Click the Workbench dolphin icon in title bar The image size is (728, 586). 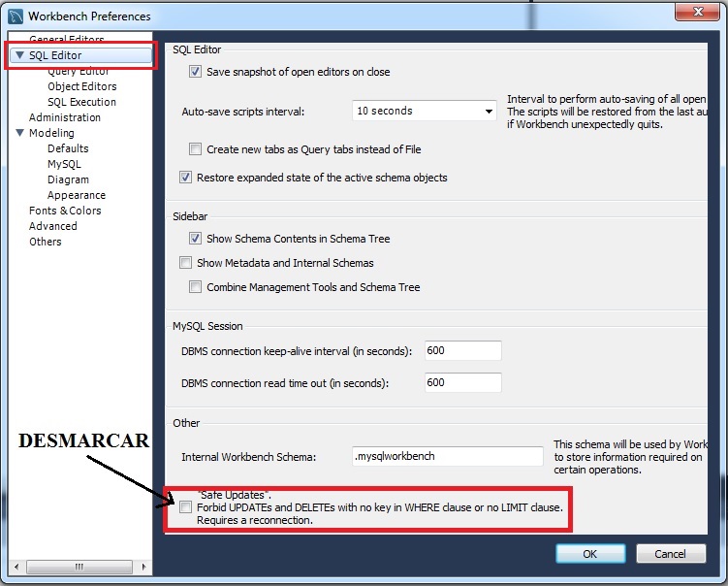(x=16, y=16)
